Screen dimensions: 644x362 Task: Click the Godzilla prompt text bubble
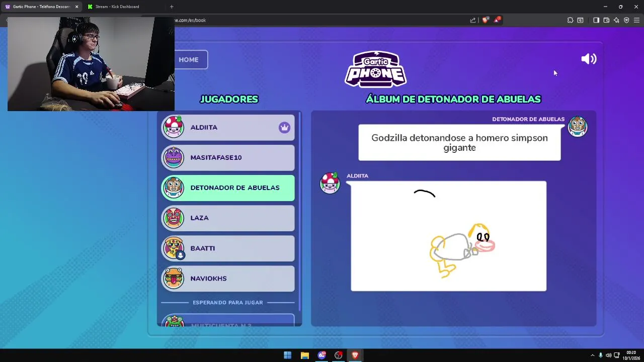459,143
